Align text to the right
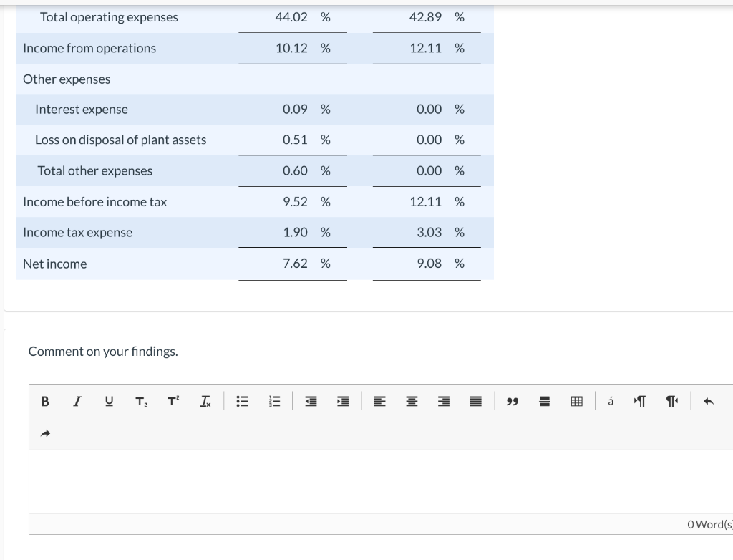 (443, 401)
